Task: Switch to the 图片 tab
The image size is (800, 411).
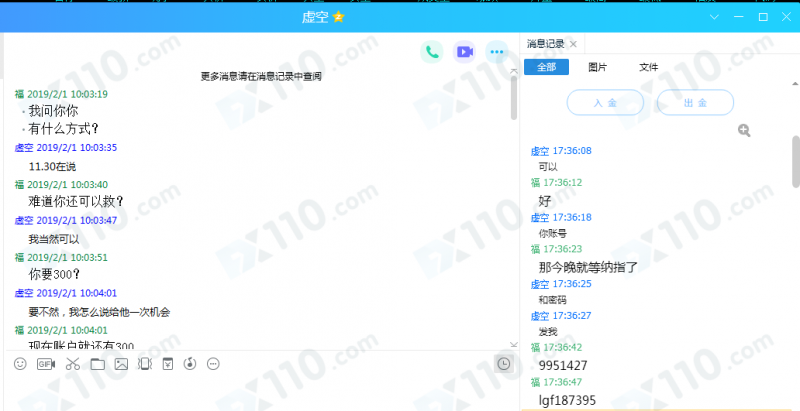Action: tap(597, 67)
